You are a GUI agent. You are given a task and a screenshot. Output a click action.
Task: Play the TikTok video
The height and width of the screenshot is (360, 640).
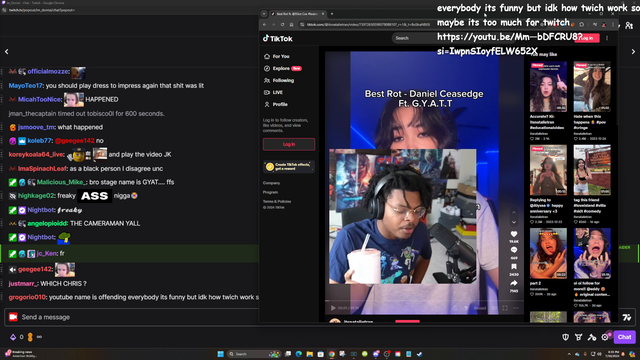(333, 308)
